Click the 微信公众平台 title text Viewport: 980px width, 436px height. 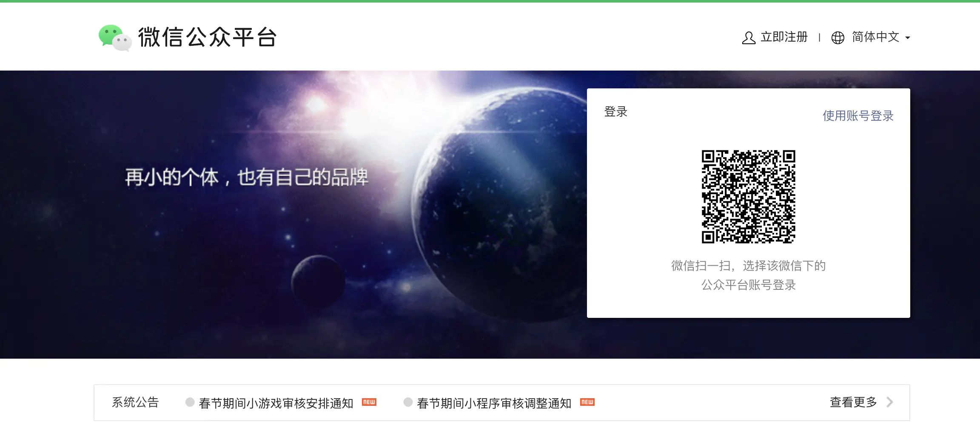(x=208, y=37)
